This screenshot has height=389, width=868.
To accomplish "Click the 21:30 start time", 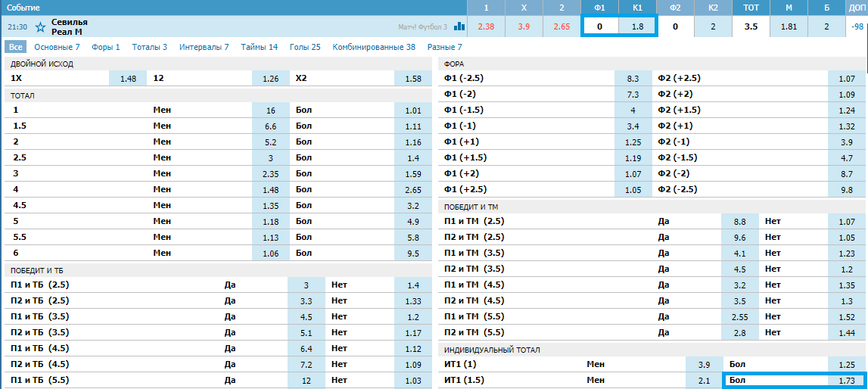I will click(17, 26).
